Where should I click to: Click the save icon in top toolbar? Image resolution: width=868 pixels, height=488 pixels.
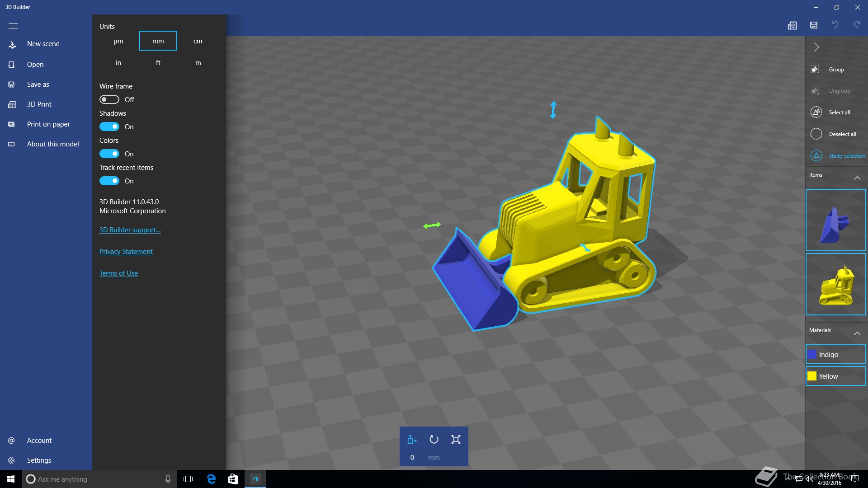pyautogui.click(x=814, y=25)
